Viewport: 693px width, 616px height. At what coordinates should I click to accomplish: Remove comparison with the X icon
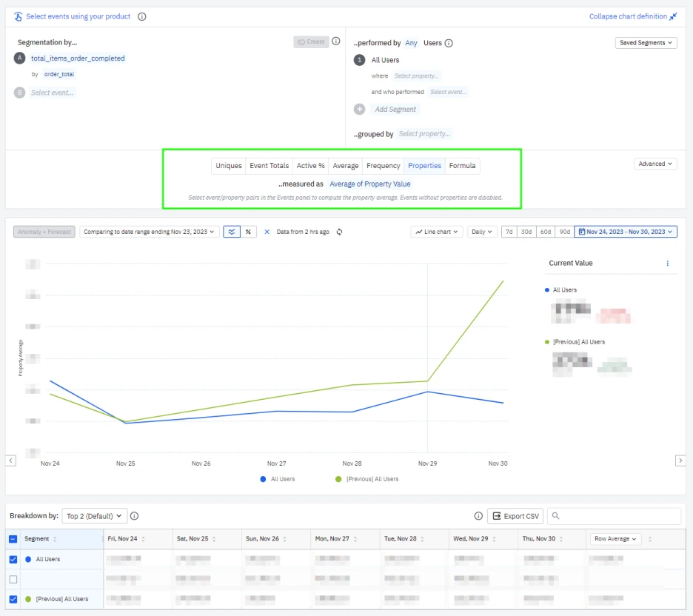pos(267,232)
